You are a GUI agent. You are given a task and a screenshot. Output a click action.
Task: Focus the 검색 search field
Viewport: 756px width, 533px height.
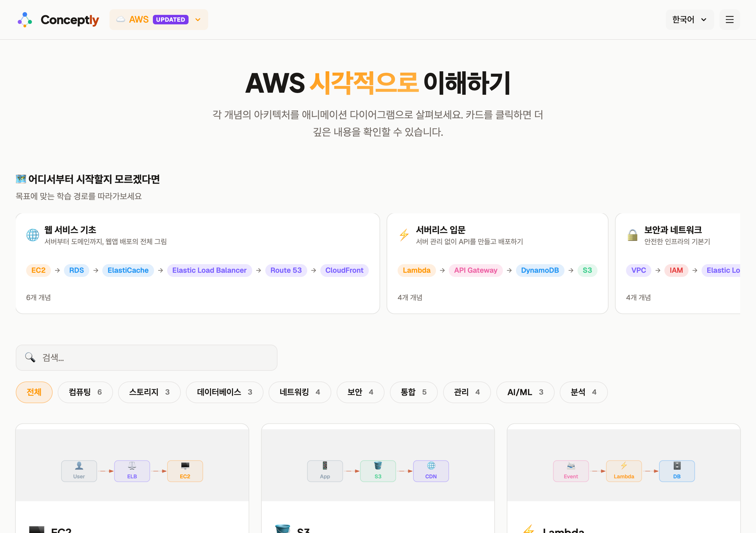pyautogui.click(x=155, y=357)
